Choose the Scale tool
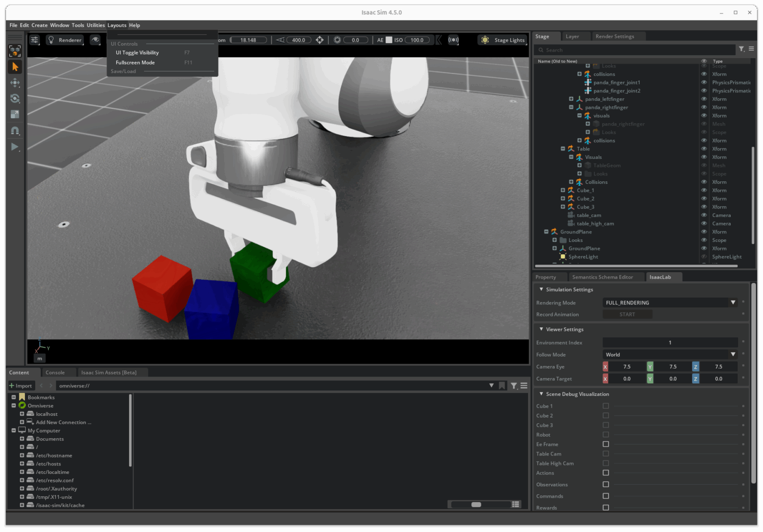 pos(15,114)
